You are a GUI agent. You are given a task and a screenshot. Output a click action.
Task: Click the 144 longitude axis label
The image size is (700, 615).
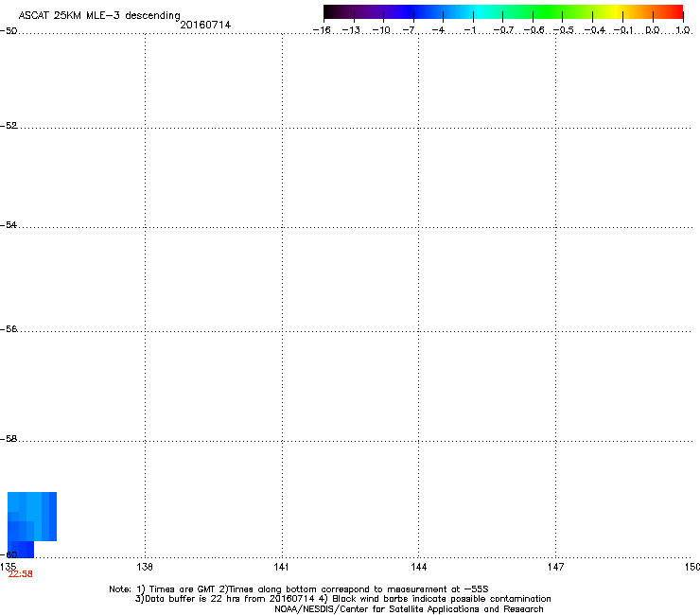418,567
